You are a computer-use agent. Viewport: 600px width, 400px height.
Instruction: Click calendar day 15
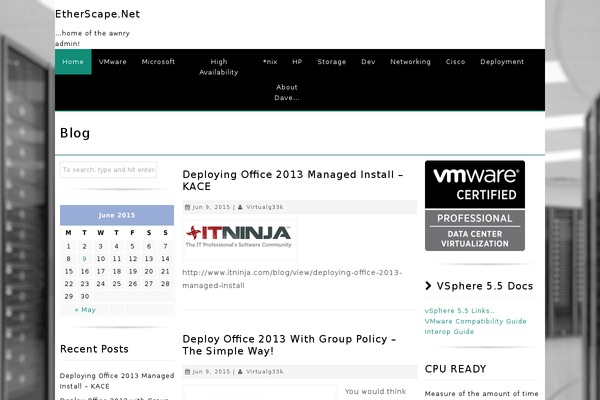[x=68, y=271]
